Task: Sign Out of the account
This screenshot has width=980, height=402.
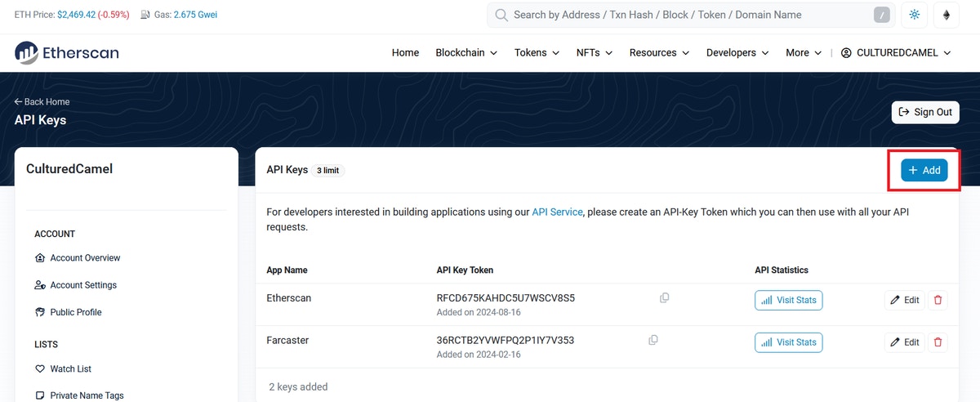Action: 925,112
